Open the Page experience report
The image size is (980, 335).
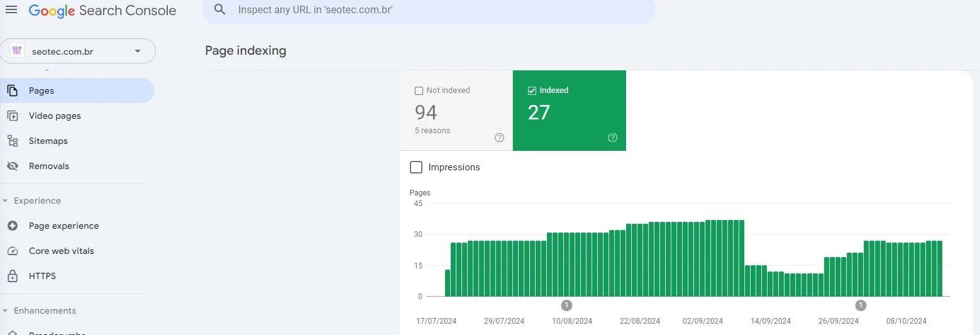point(77,226)
